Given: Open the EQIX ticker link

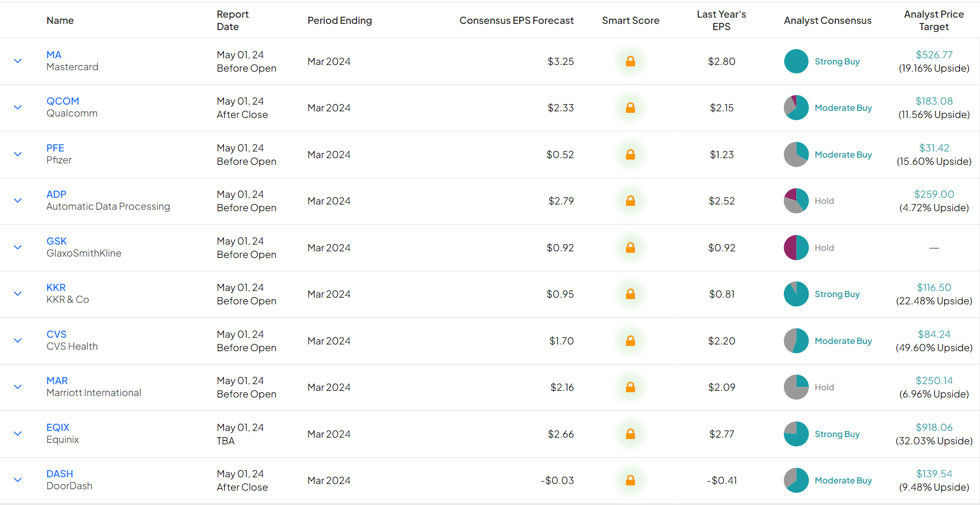Looking at the screenshot, I should (x=58, y=428).
